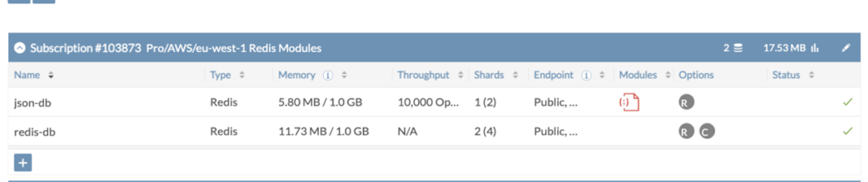Screen dimensions: 868x182
Task: Click the Endpoint column info icon
Action: (x=586, y=75)
